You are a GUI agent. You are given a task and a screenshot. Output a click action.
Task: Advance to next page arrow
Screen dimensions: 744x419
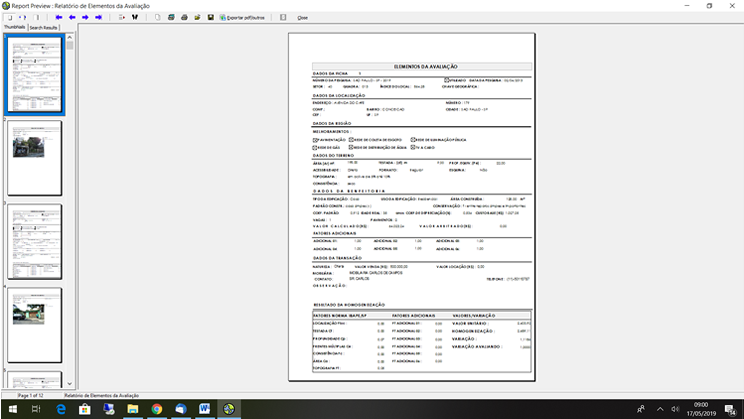click(x=85, y=17)
